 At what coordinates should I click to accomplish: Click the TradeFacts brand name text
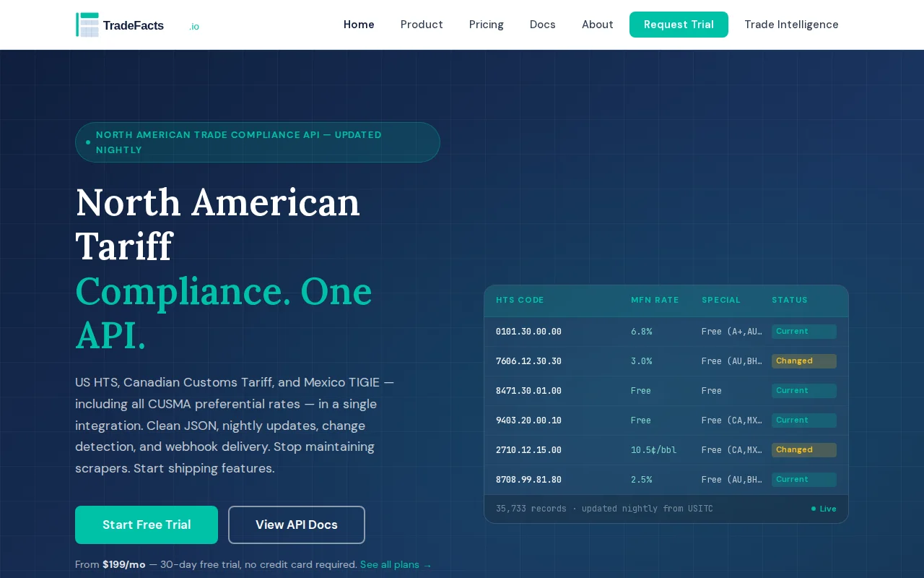tap(134, 25)
